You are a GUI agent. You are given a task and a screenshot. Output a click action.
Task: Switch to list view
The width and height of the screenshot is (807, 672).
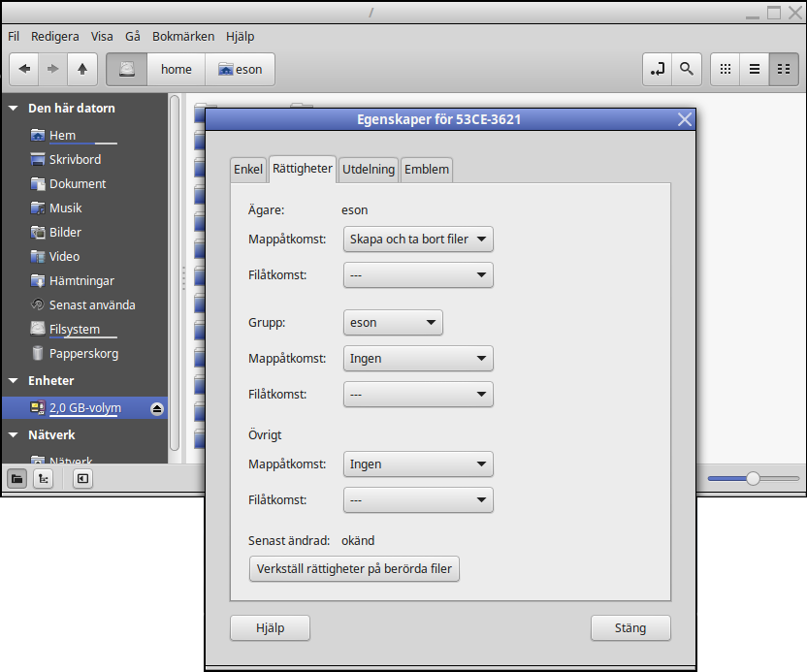(755, 69)
